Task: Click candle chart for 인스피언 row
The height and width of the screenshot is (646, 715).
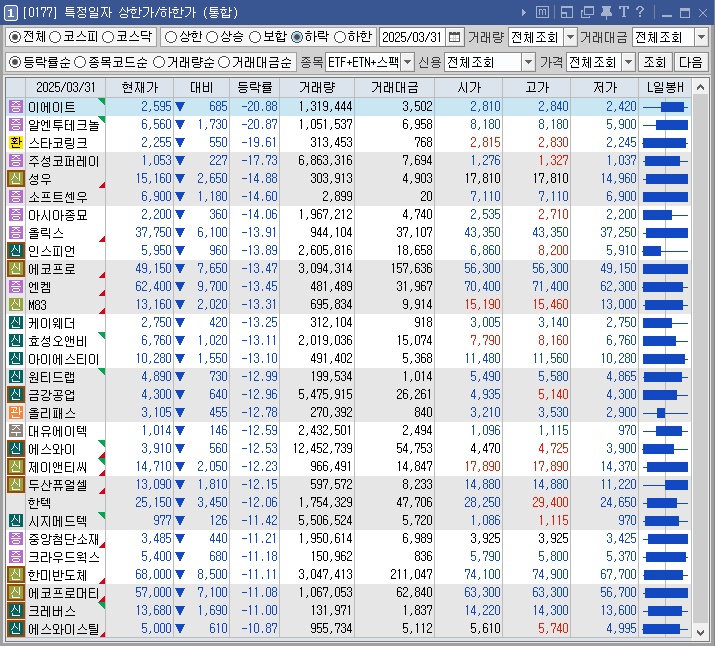Action: pos(665,251)
